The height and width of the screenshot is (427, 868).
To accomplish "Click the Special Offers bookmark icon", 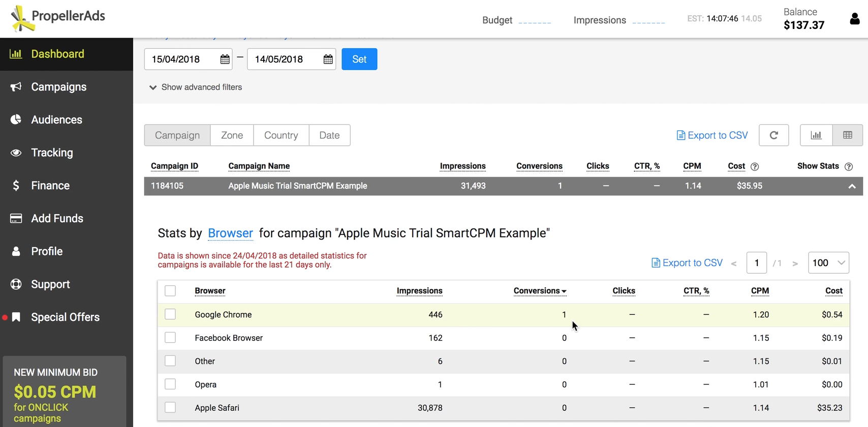I will coord(16,317).
